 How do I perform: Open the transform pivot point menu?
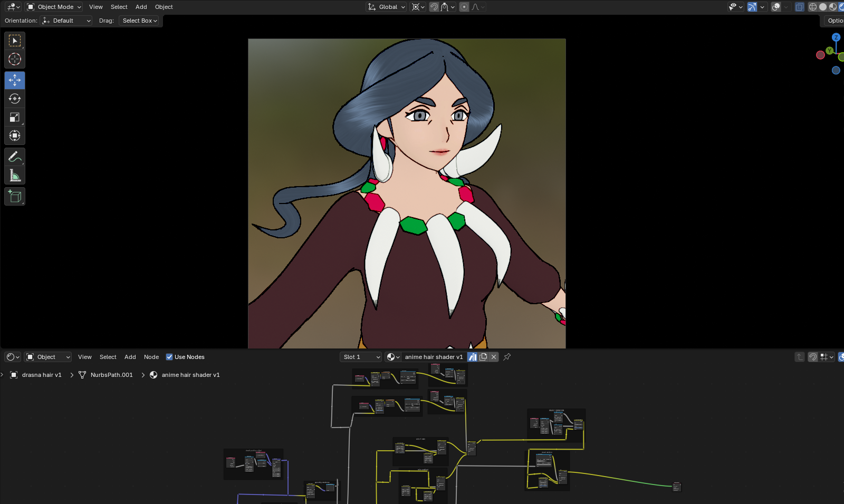418,7
